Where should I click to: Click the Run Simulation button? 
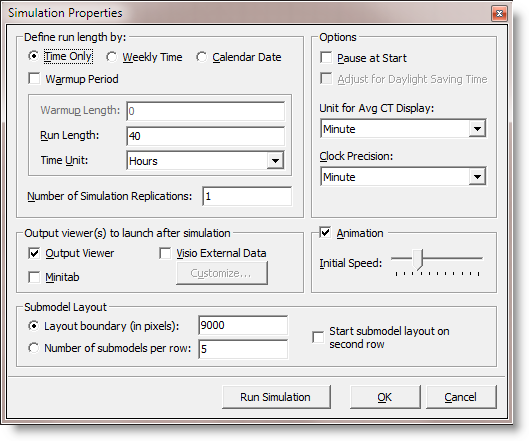pos(276,397)
